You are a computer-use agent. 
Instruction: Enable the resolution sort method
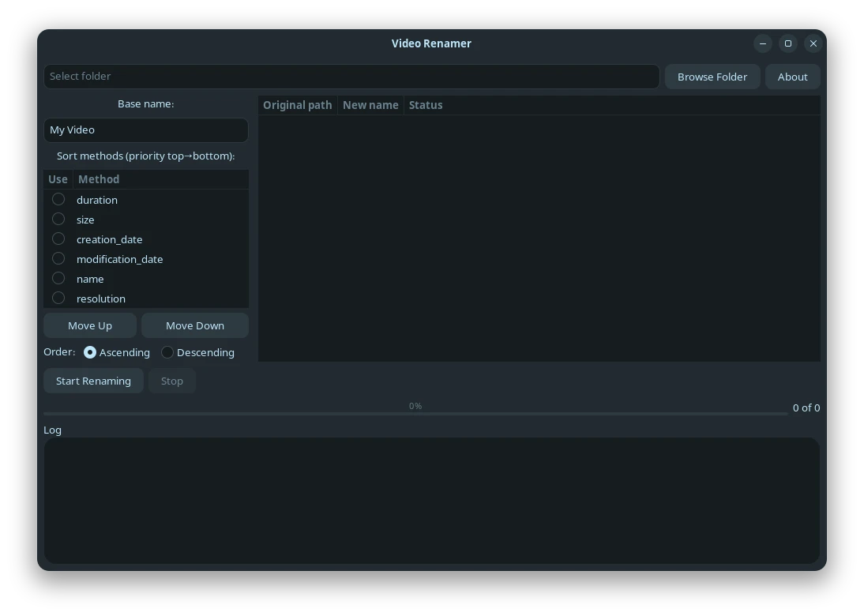(58, 298)
